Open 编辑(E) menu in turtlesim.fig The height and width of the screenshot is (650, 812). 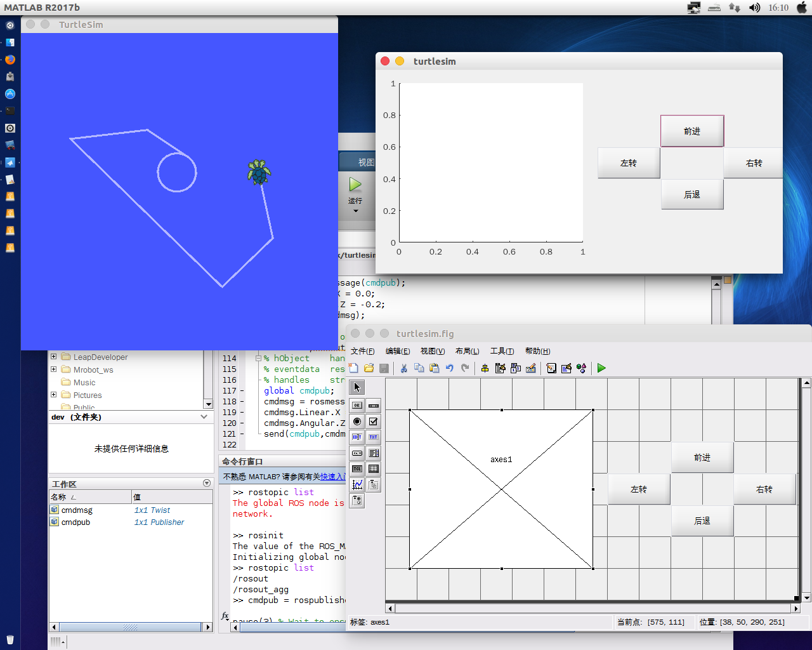pyautogui.click(x=398, y=351)
